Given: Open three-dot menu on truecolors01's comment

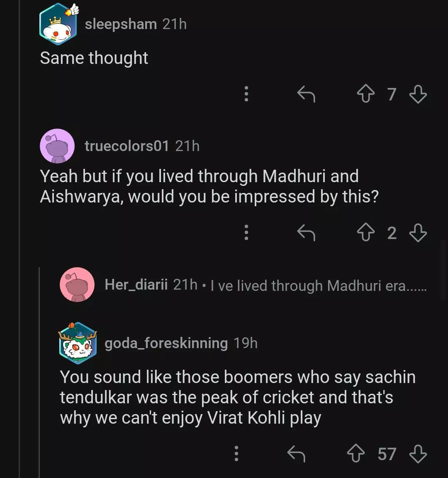Looking at the screenshot, I should coord(246,233).
